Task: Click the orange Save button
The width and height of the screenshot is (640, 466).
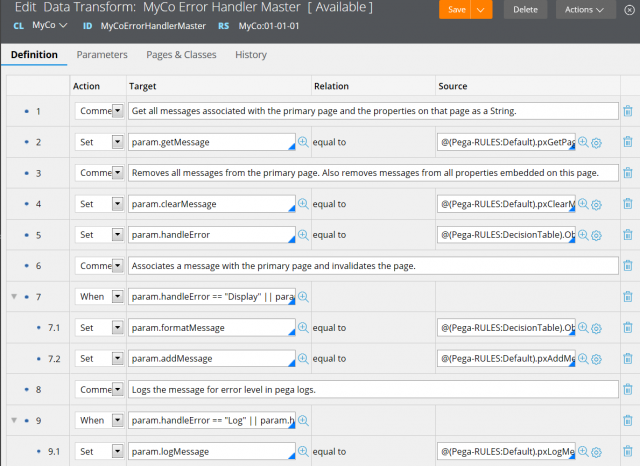Action: [x=455, y=10]
